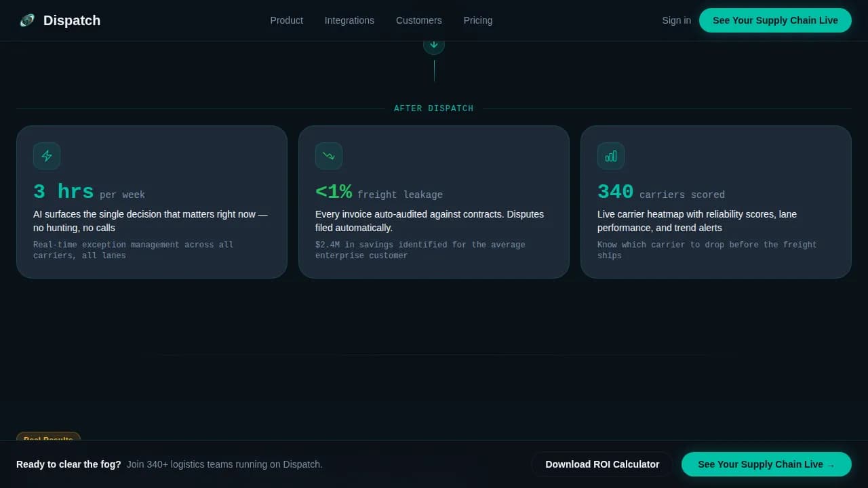Click the Sign in link
The width and height of the screenshot is (868, 488).
pos(676,20)
